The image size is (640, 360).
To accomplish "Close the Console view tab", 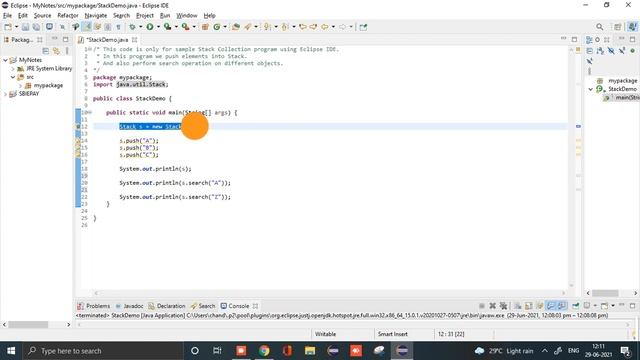I will pyautogui.click(x=255, y=306).
